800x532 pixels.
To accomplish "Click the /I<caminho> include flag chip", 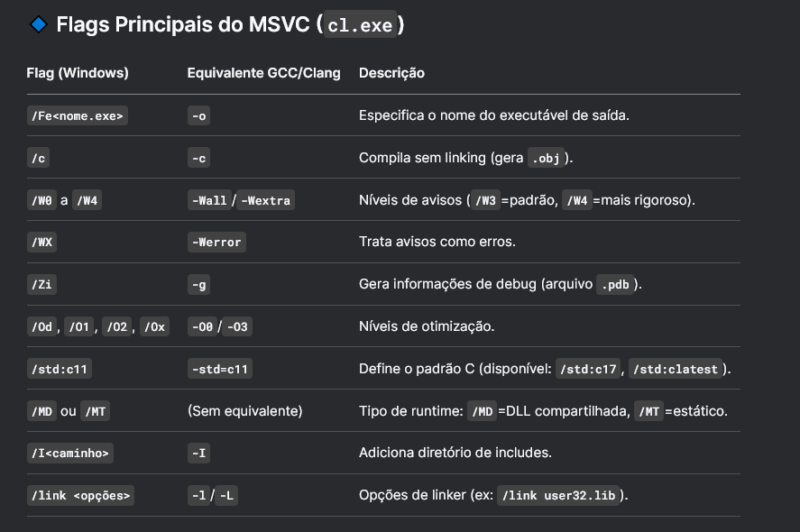I will coord(70,454).
